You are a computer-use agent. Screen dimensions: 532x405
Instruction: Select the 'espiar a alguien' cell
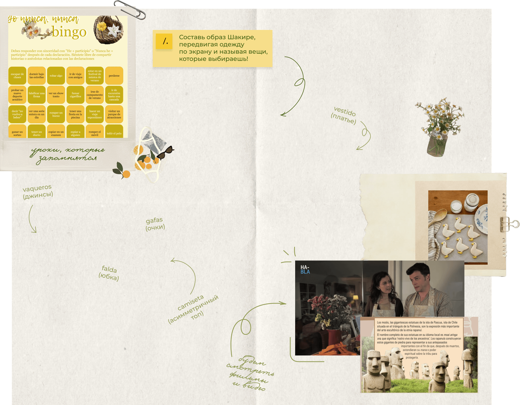75,131
